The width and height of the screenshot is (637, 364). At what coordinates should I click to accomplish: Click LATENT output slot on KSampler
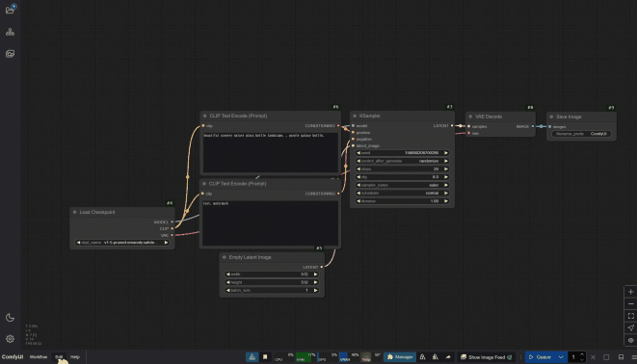[452, 126]
